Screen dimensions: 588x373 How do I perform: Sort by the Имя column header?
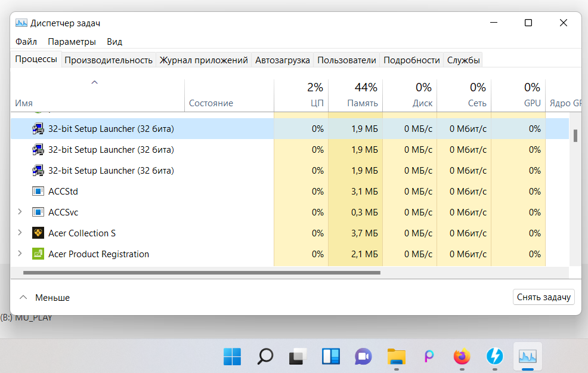pos(97,95)
